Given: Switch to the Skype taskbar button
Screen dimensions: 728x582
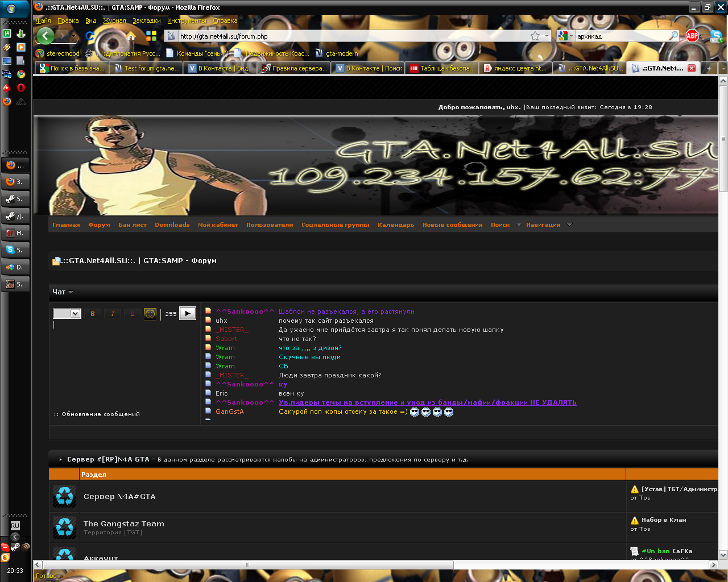Looking at the screenshot, I should 15,250.
